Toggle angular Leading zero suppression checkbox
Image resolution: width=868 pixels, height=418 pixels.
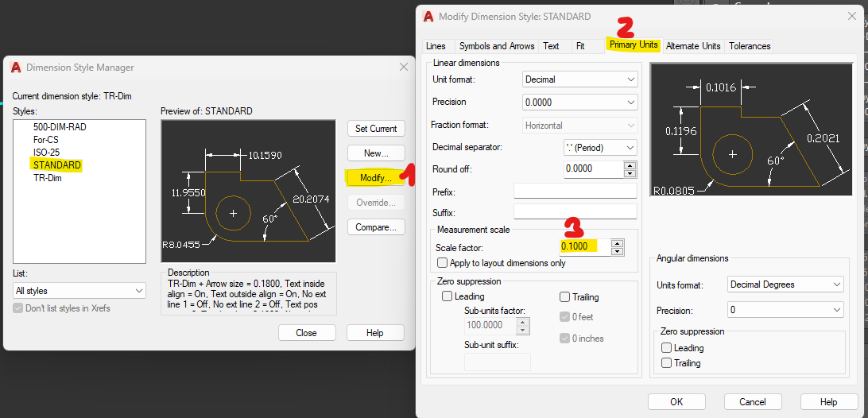[666, 348]
